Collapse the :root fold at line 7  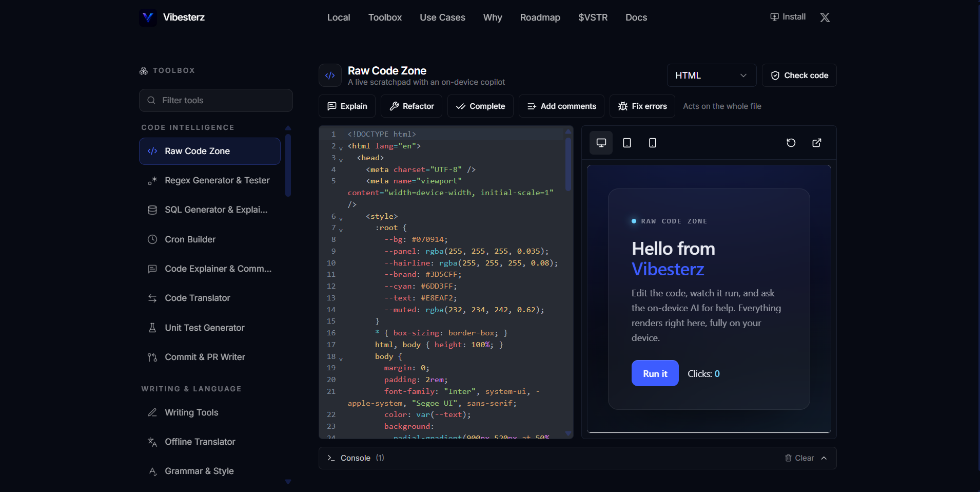point(341,230)
